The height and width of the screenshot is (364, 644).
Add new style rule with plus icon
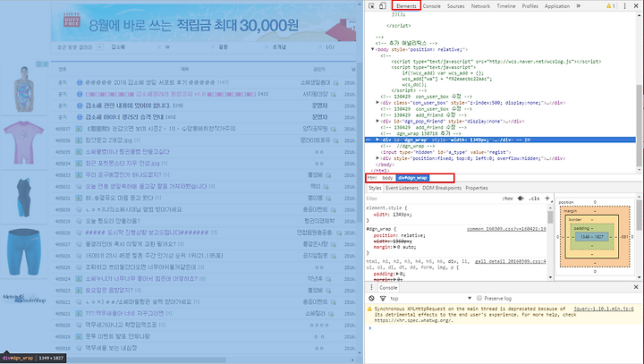(x=547, y=199)
